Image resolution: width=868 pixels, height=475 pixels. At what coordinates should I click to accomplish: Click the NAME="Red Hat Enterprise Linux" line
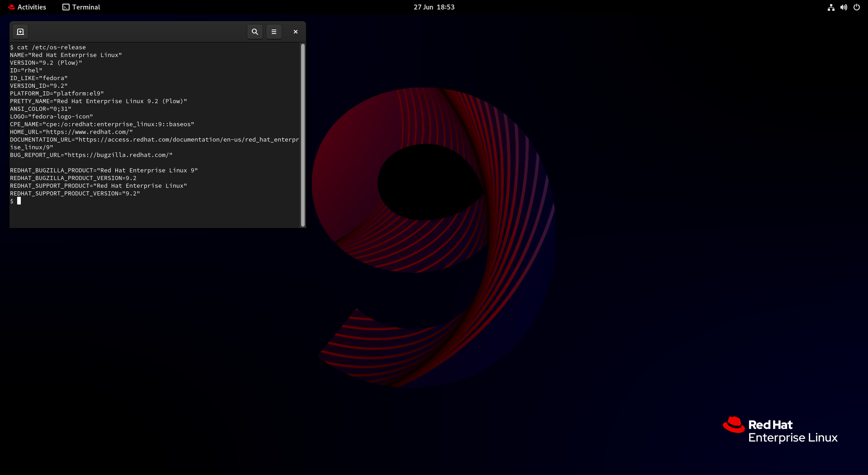(66, 55)
